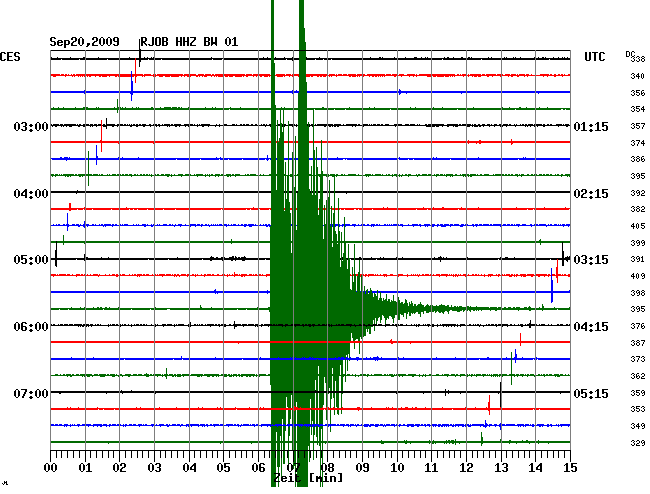The height and width of the screenshot is (494, 650).
Task: Click the DC offset value 362
Action: 638,376
